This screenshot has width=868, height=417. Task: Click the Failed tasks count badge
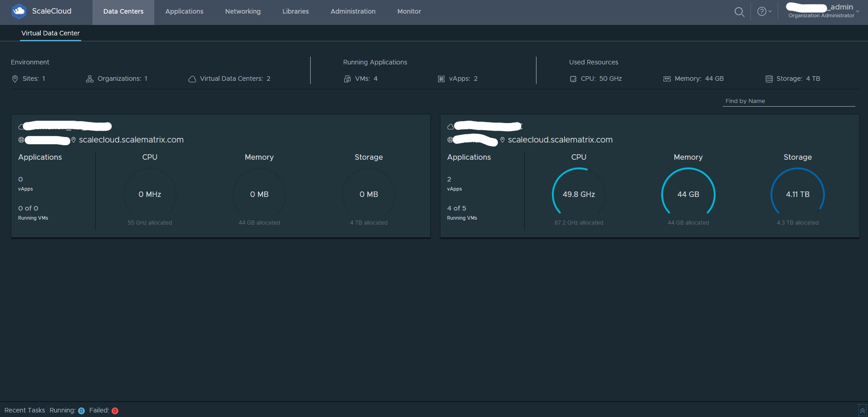click(115, 411)
